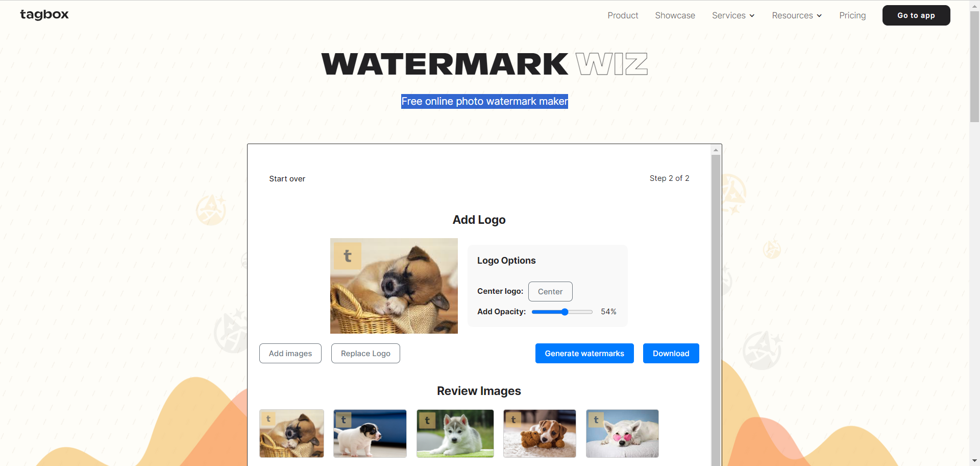Click the tagbox logo in header
Screen dimensions: 980x466
click(44, 14)
